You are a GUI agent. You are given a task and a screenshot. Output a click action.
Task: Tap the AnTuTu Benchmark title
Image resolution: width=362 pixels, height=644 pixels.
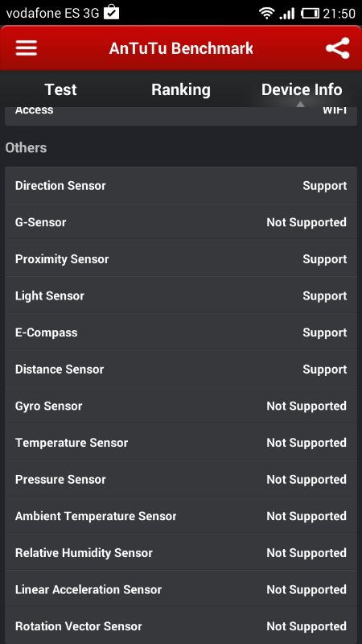tap(181, 48)
